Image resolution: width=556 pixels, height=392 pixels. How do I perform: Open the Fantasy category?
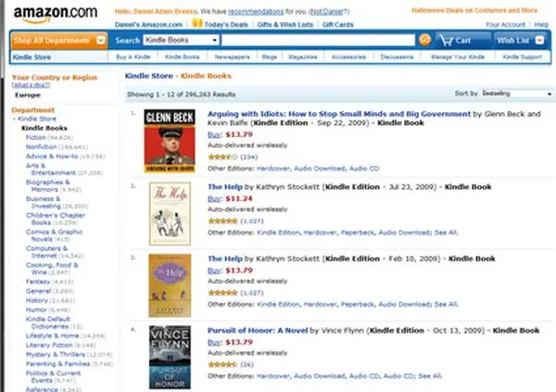(38, 282)
